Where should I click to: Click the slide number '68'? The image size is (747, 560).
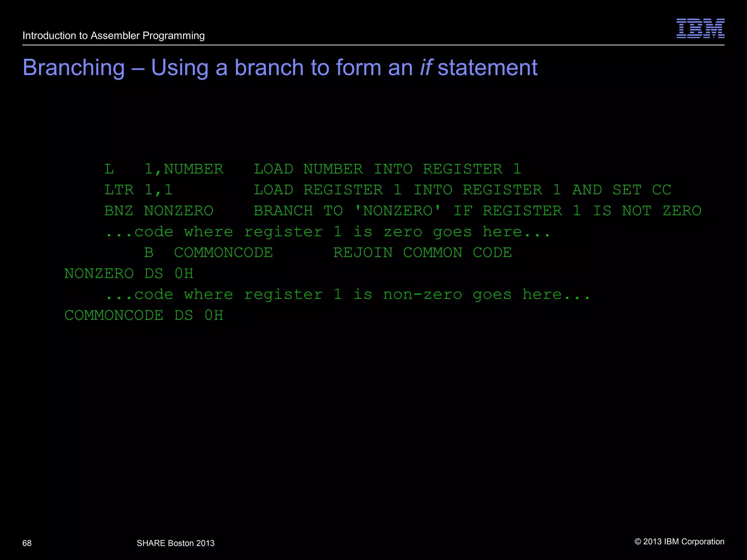[27, 543]
